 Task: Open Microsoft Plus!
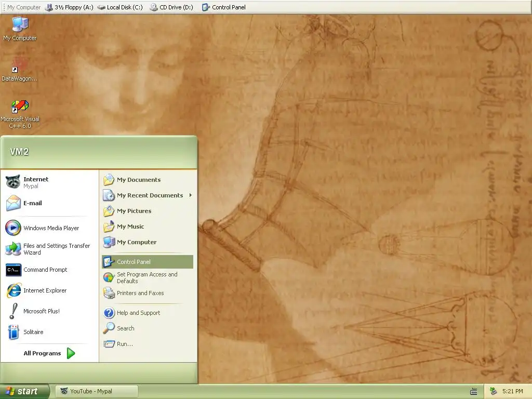tap(49, 311)
